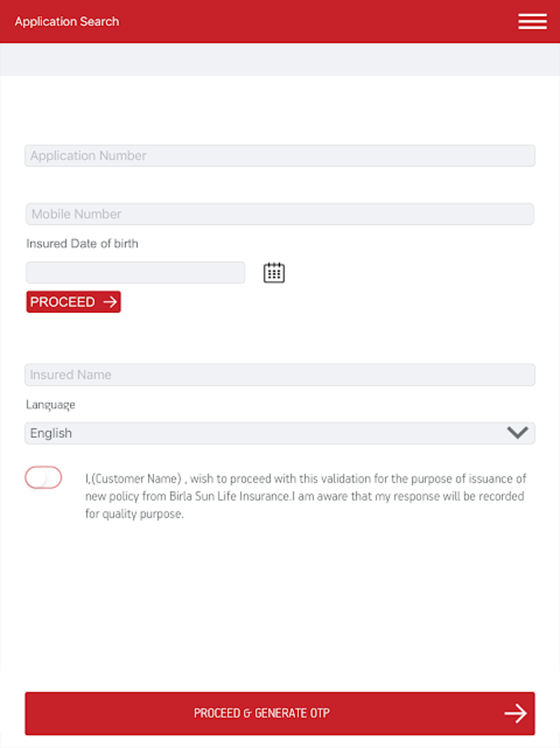
Task: Click inside the Application Number field
Action: click(280, 155)
